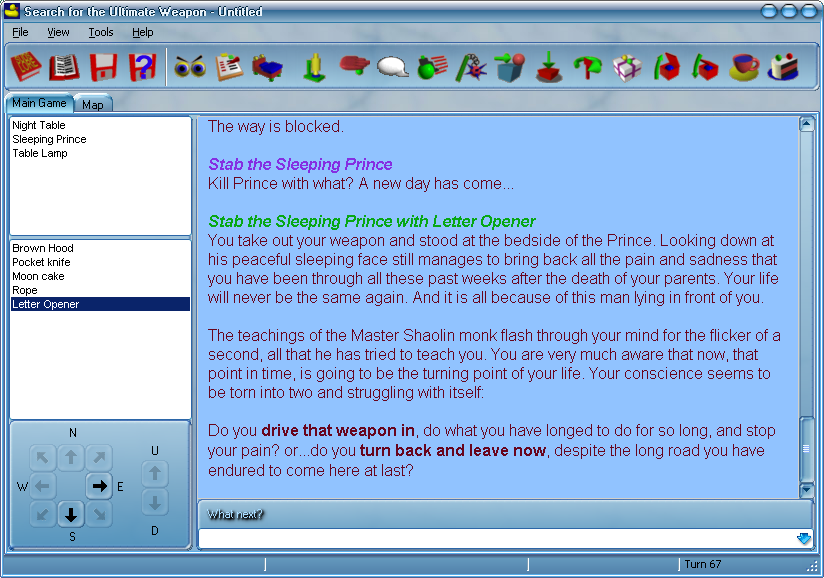
Task: Select Sleeping Prince in the objects list
Action: pyautogui.click(x=49, y=139)
